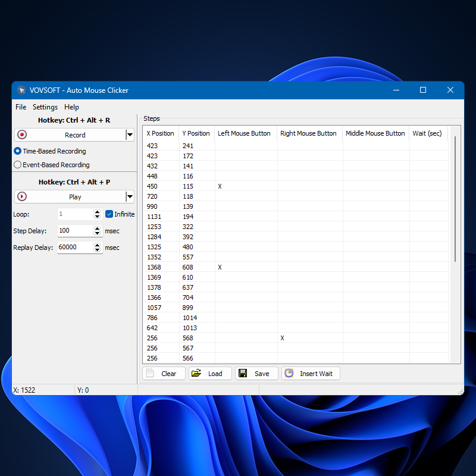Select Time-Based Recording

point(17,151)
